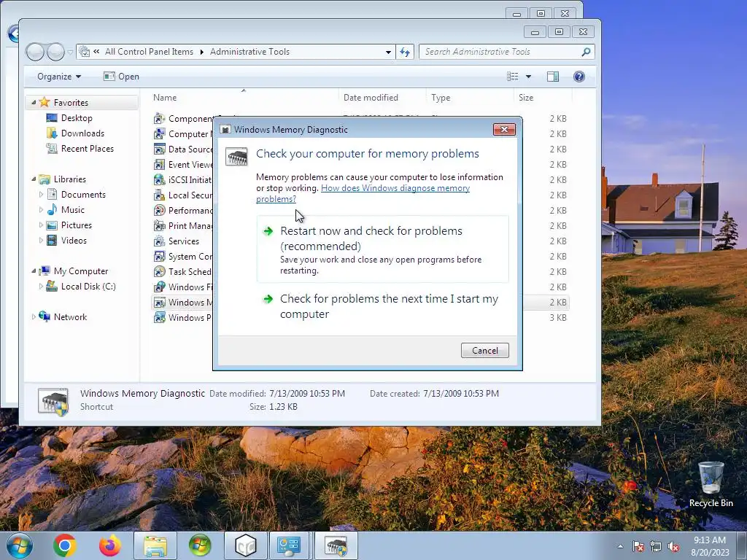Select the Event Viewer shortcut icon

click(159, 164)
